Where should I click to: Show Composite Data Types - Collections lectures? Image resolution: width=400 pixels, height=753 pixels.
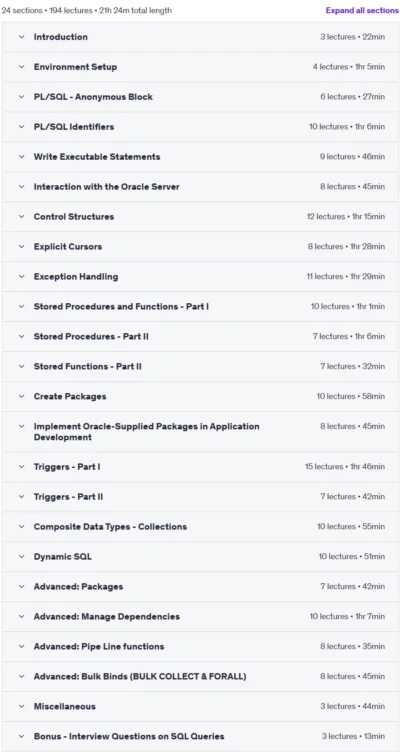point(200,526)
